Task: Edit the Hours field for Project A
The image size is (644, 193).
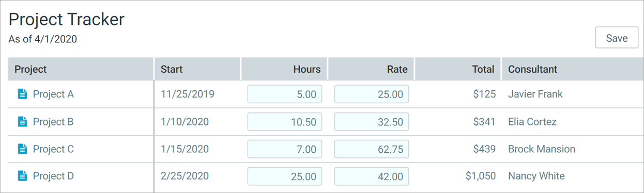Action: [285, 94]
